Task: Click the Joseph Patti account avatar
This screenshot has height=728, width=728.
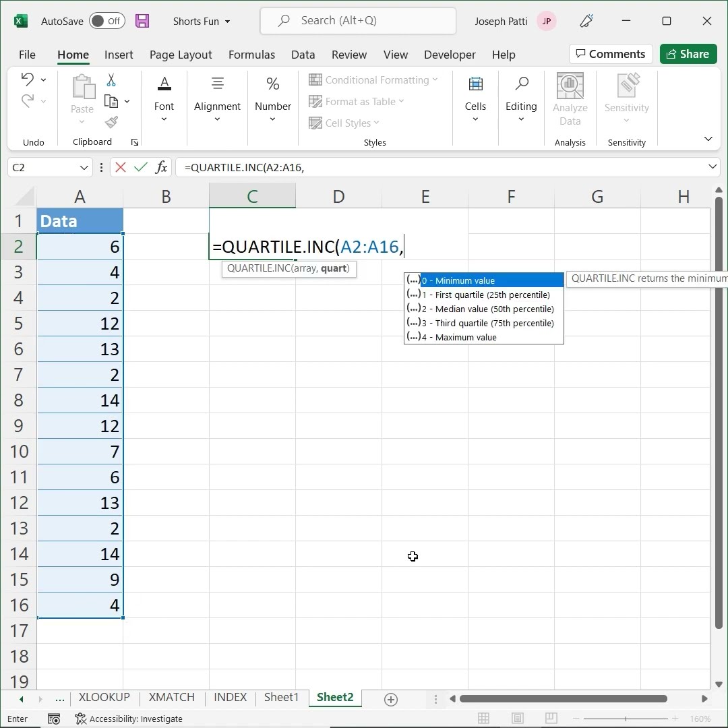Action: 547,21
